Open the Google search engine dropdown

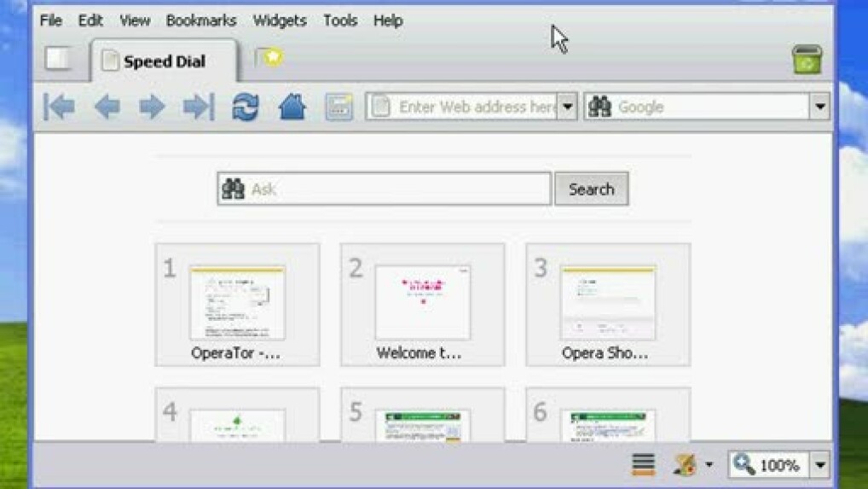click(819, 107)
